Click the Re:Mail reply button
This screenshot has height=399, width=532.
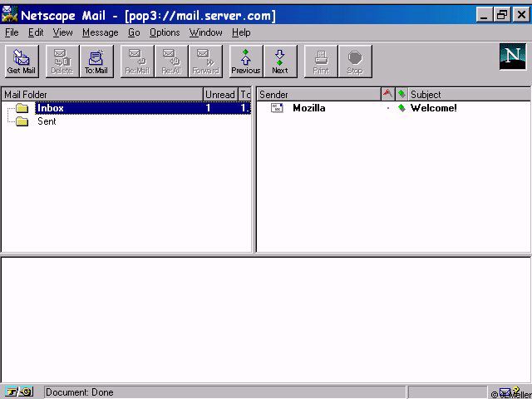(137, 62)
